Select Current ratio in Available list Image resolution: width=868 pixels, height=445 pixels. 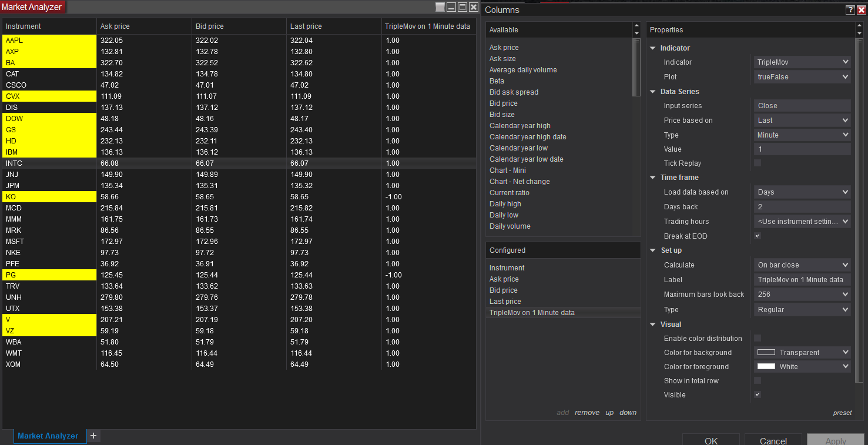tap(510, 193)
